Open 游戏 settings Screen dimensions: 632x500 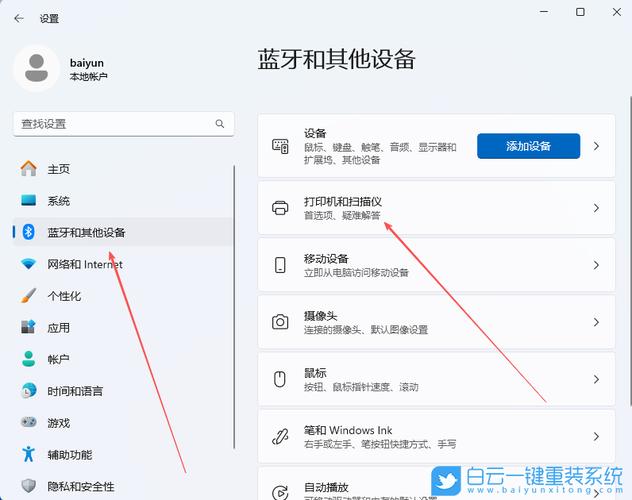click(x=123, y=422)
